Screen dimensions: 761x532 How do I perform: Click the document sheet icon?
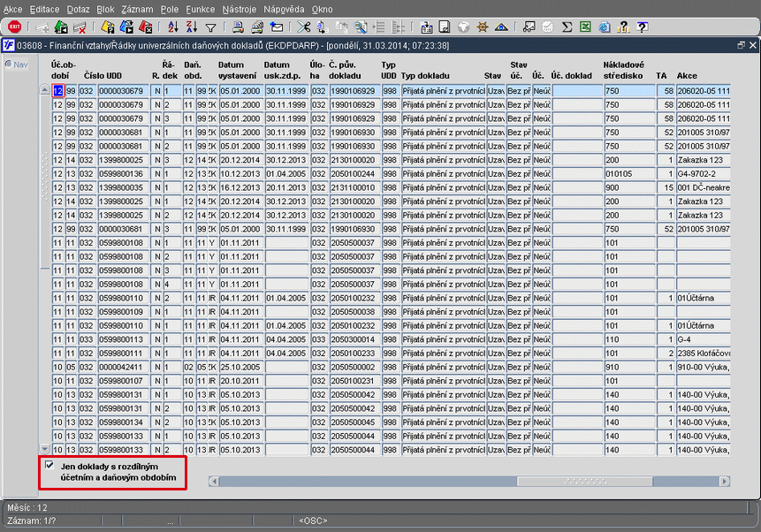445,27
